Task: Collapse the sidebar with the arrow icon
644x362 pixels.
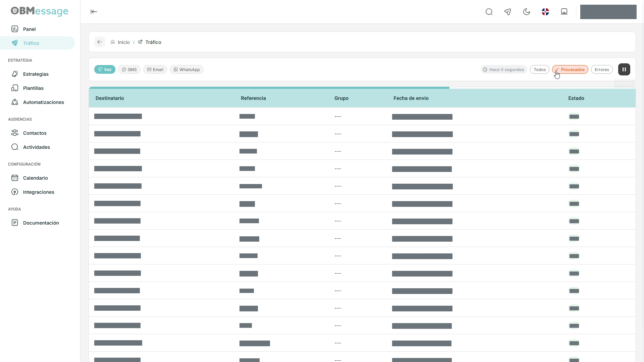Action: tap(94, 12)
